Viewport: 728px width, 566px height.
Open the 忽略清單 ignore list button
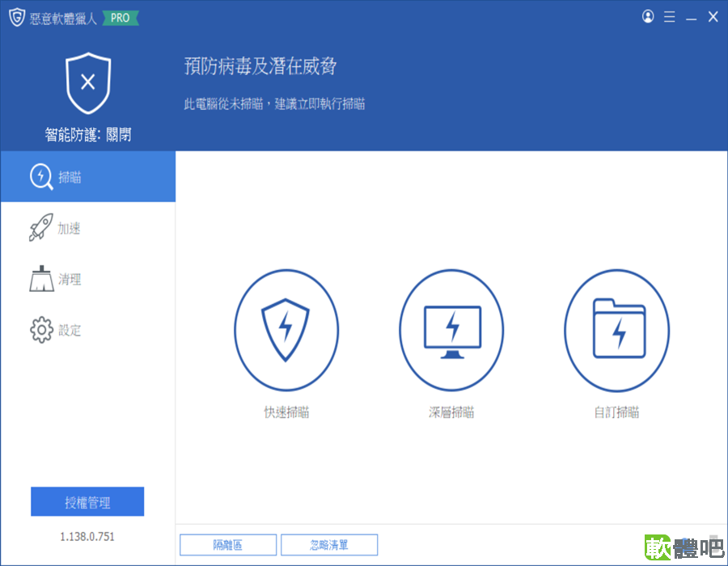click(x=329, y=545)
